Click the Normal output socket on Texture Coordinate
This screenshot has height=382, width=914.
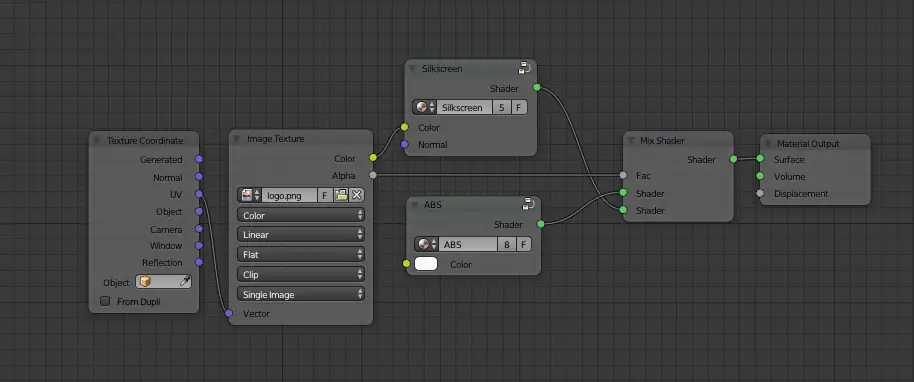click(x=199, y=177)
